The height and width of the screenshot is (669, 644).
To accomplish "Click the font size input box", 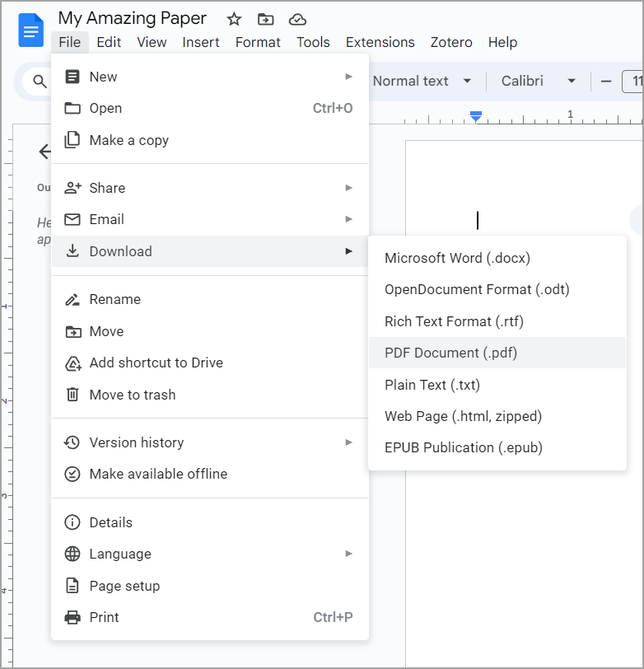I will [632, 81].
